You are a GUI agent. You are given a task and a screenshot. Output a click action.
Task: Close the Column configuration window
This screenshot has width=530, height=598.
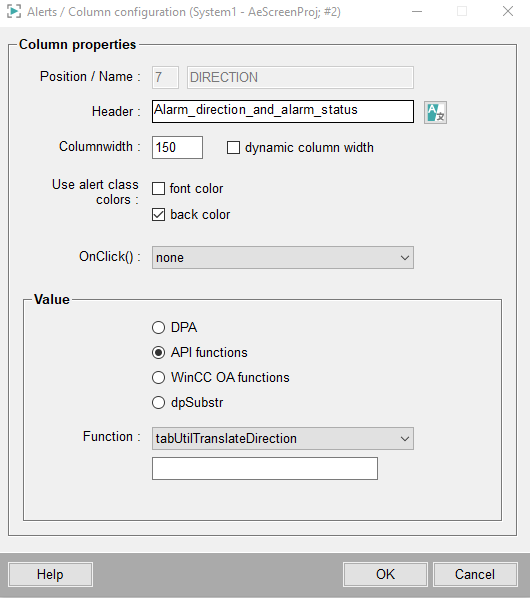coord(508,11)
